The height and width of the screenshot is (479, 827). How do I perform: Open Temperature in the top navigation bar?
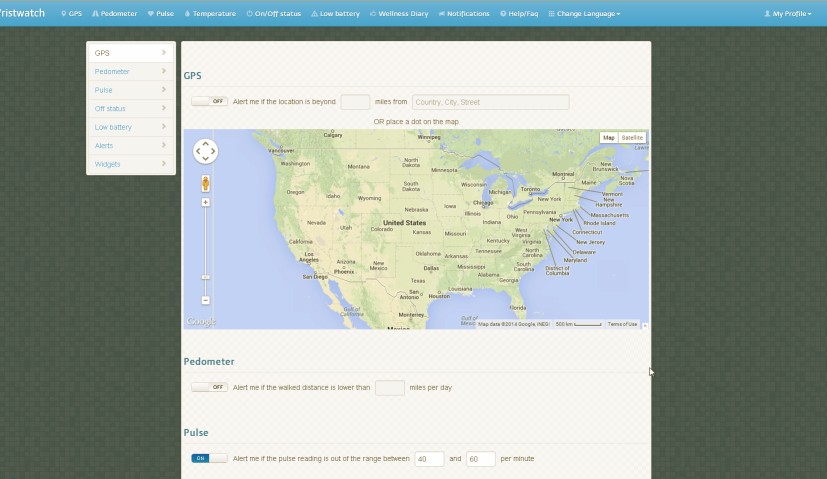click(x=210, y=14)
